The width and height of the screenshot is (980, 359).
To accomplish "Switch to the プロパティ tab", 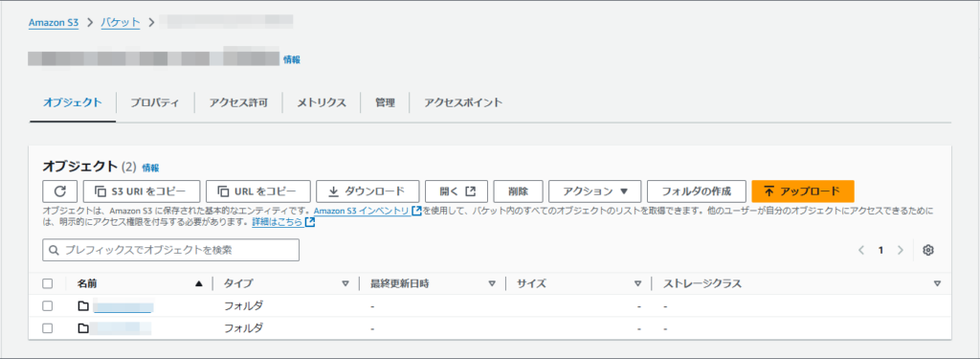I will click(154, 102).
